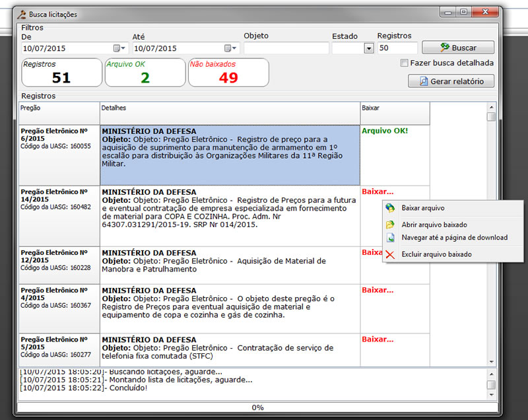Enable Fazer busca detalhada checkbox
The image size is (528, 420).
point(404,63)
